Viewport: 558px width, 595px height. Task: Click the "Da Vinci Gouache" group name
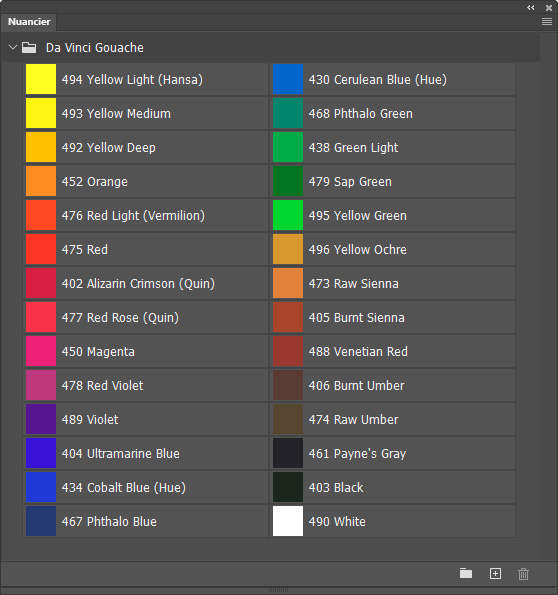click(95, 48)
